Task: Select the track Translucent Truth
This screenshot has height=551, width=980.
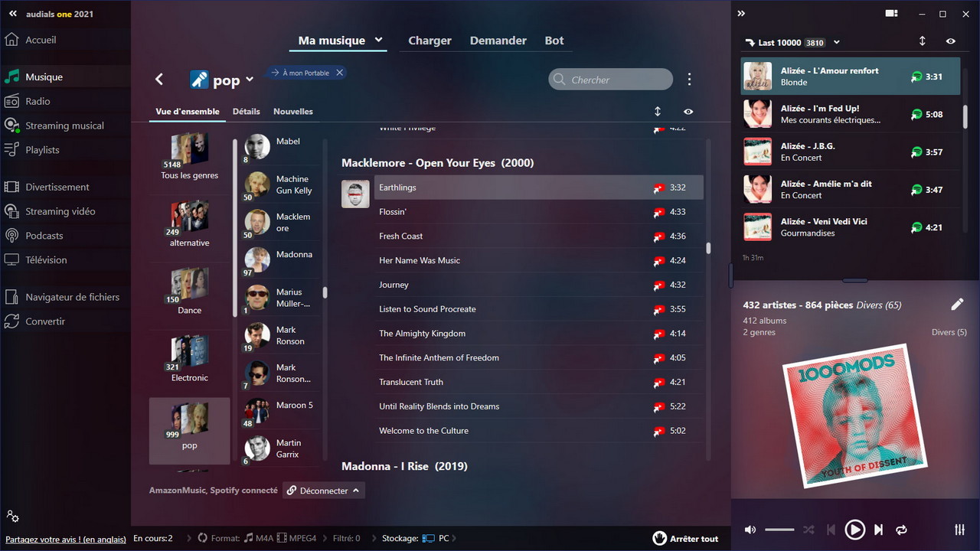Action: tap(539, 382)
